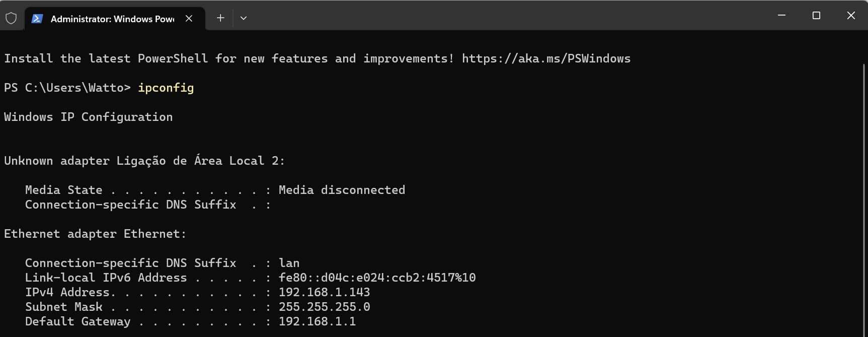Minimize the terminal window
The image size is (868, 337).
pyautogui.click(x=781, y=16)
